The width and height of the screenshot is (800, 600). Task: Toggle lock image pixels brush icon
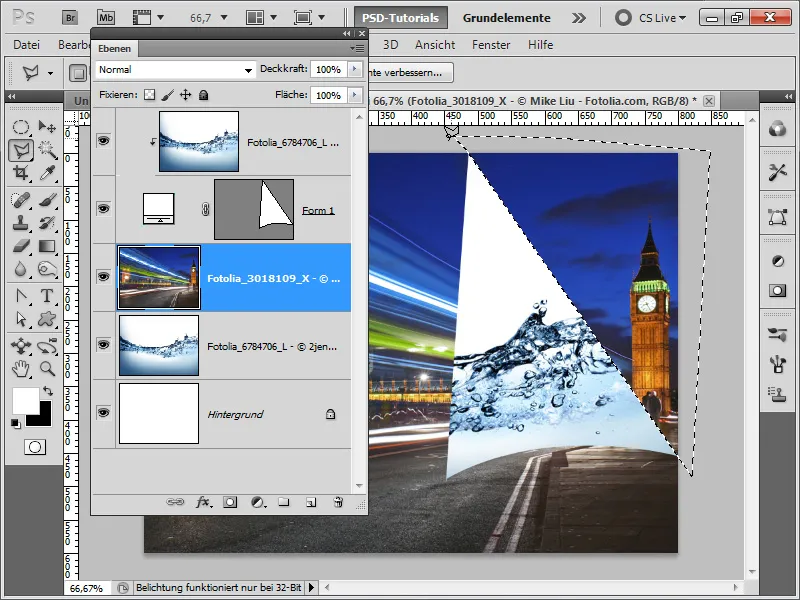pos(167,95)
